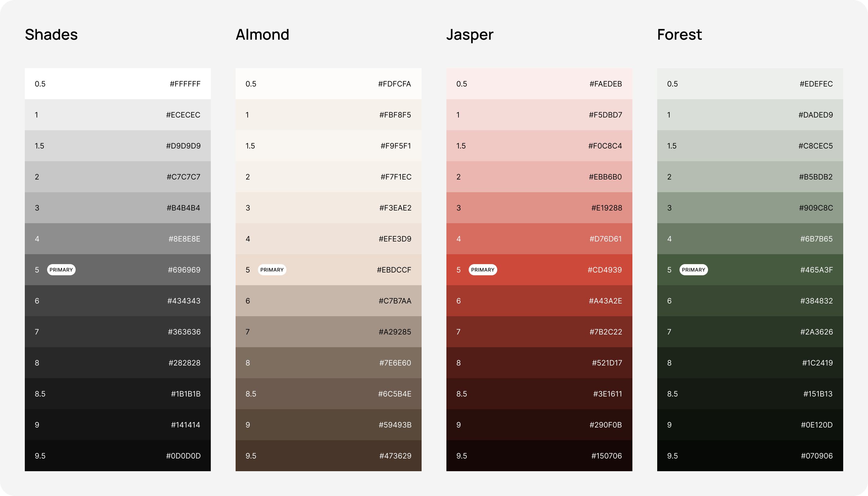The image size is (868, 496).
Task: Pick the #0D0D0D near-black swatch
Action: coord(117,456)
